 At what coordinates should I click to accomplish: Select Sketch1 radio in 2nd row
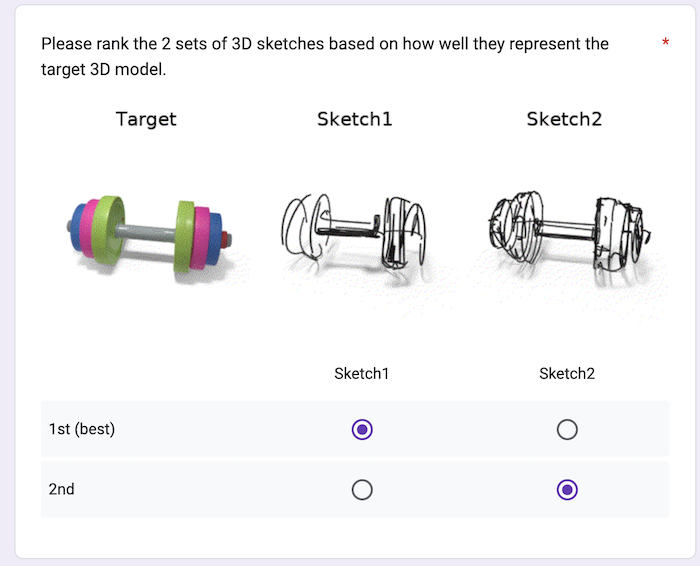pos(362,490)
